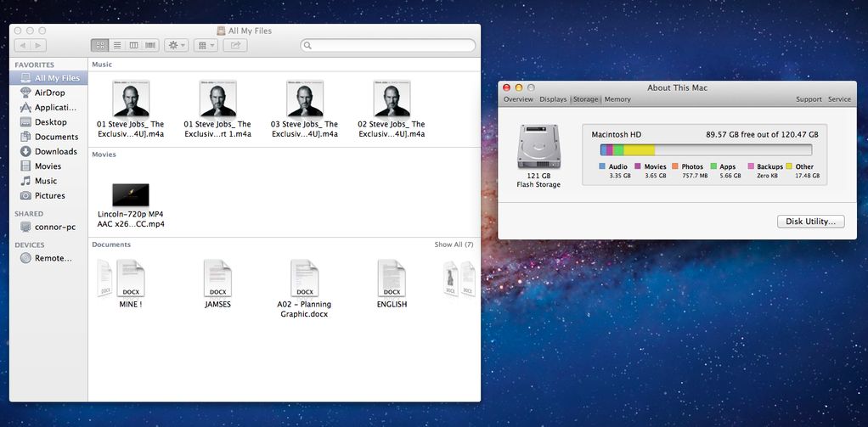Click the purple Movies legend swatch
Screen dimensions: 868x427
(x=638, y=166)
